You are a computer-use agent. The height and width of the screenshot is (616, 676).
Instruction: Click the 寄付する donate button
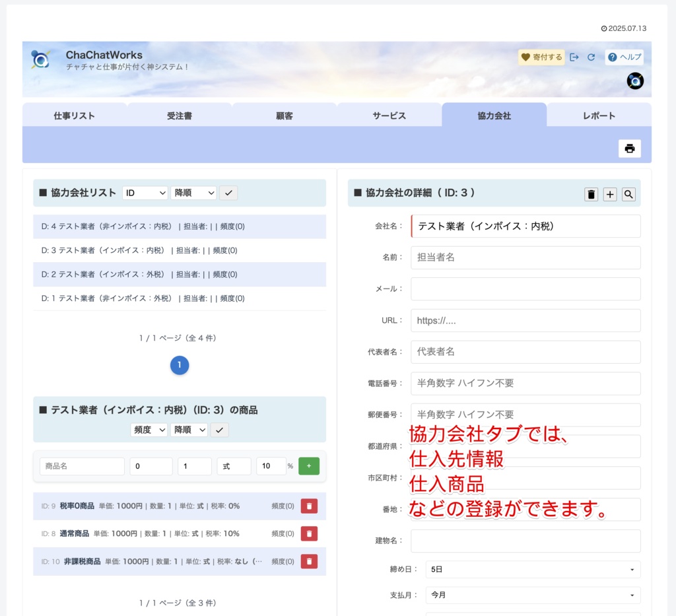tap(541, 57)
